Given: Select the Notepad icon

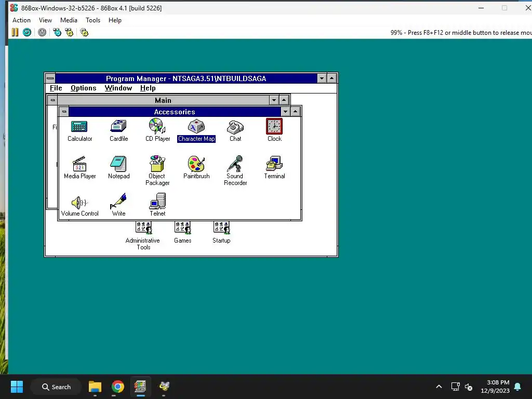Looking at the screenshot, I should (x=118, y=164).
